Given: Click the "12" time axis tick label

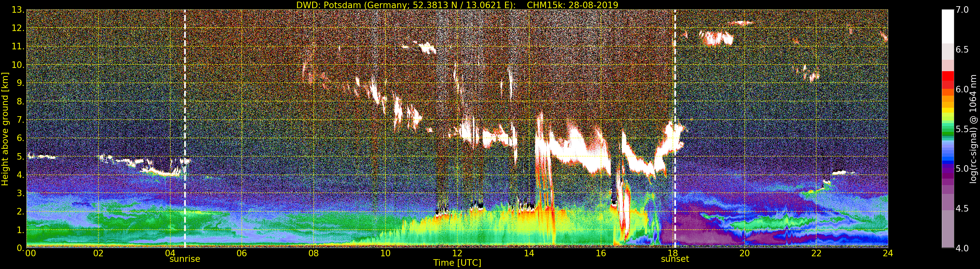Looking at the screenshot, I should point(457,253).
